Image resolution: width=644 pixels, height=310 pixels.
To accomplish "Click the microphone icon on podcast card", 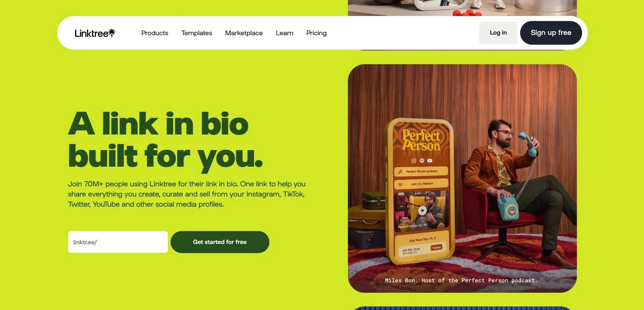I will [x=400, y=172].
